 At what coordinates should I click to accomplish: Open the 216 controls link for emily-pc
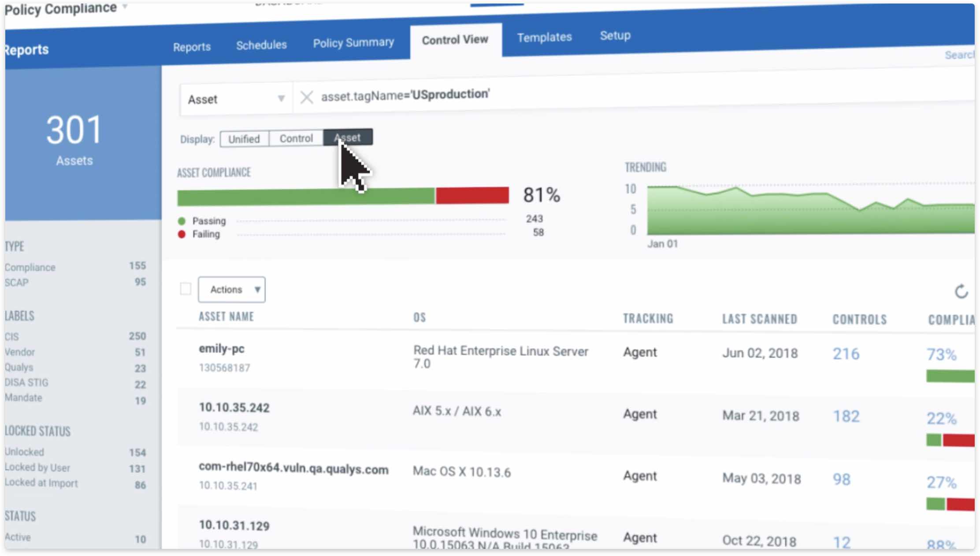point(846,354)
